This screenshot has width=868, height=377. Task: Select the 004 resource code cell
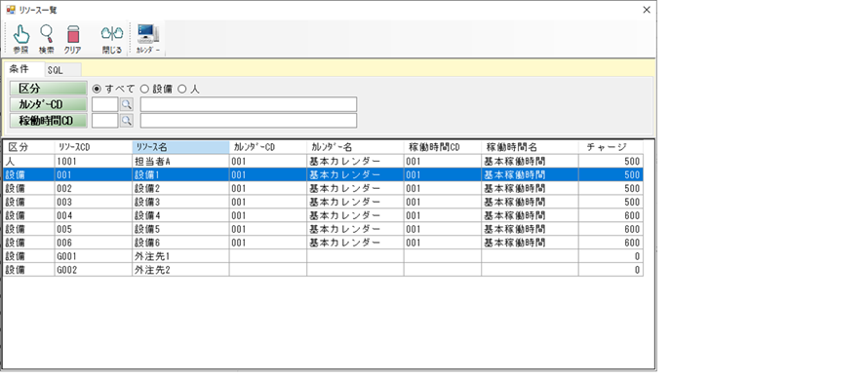coord(93,215)
